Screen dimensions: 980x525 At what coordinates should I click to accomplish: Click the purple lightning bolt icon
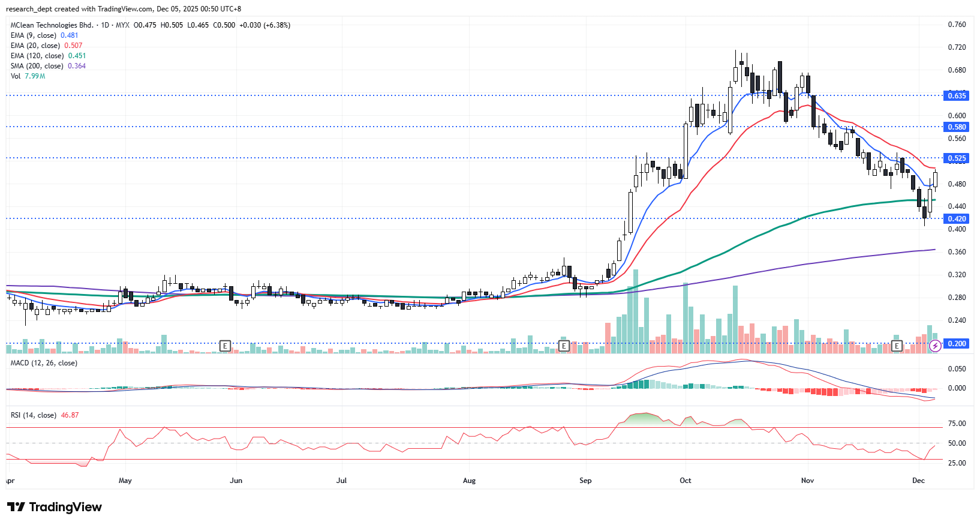click(x=934, y=346)
